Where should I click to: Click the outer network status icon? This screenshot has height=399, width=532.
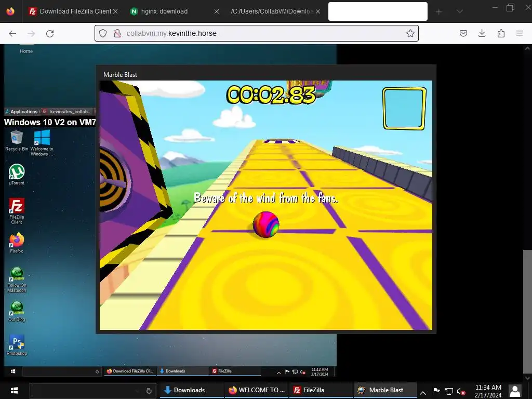coord(448,392)
